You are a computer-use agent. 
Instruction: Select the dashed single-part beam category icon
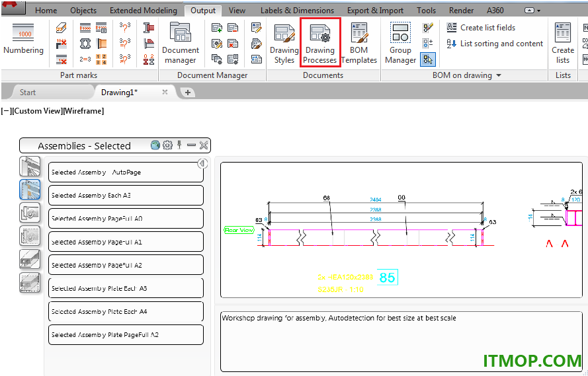[x=30, y=282]
